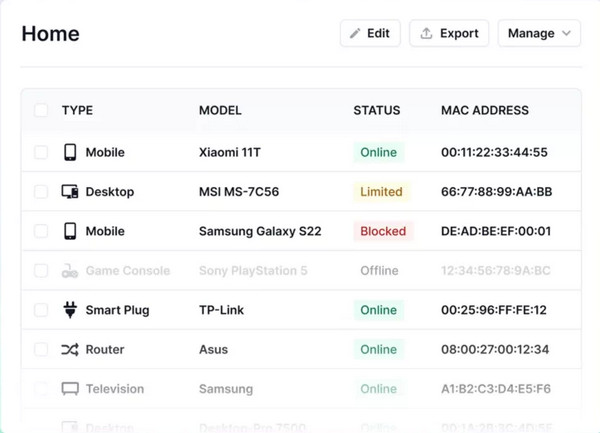Screen dimensions: 600x433
Task: Click the MAC ADDRESS column header
Action: (x=485, y=110)
